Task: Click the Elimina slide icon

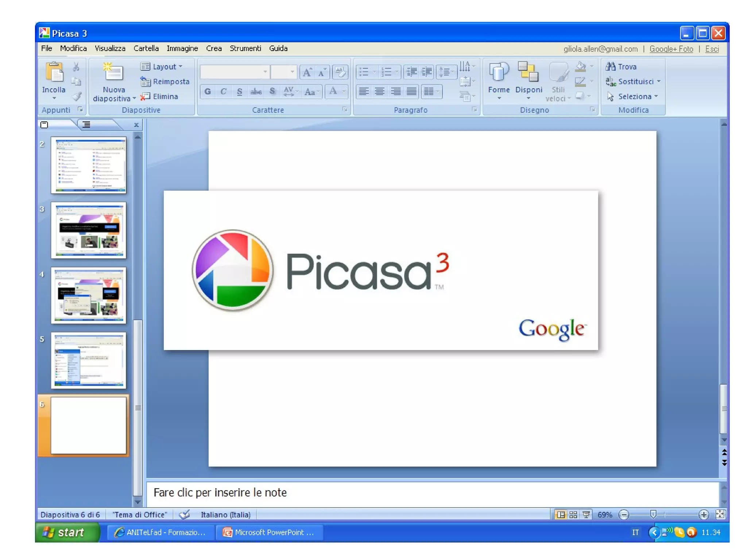Action: [x=145, y=96]
